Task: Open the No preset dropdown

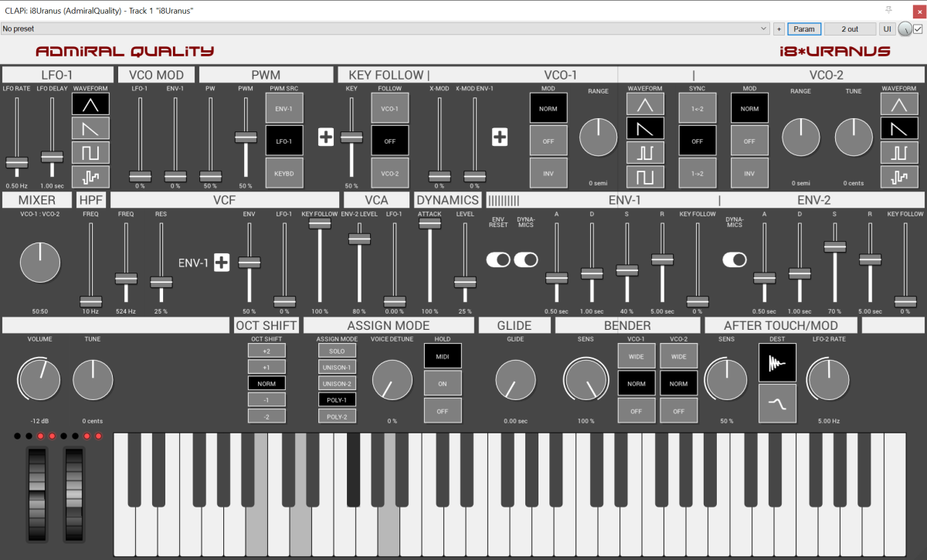Action: tap(385, 29)
